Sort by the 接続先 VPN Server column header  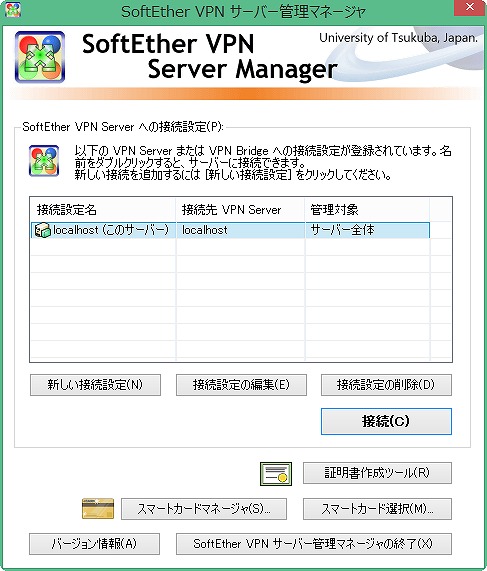[x=240, y=209]
